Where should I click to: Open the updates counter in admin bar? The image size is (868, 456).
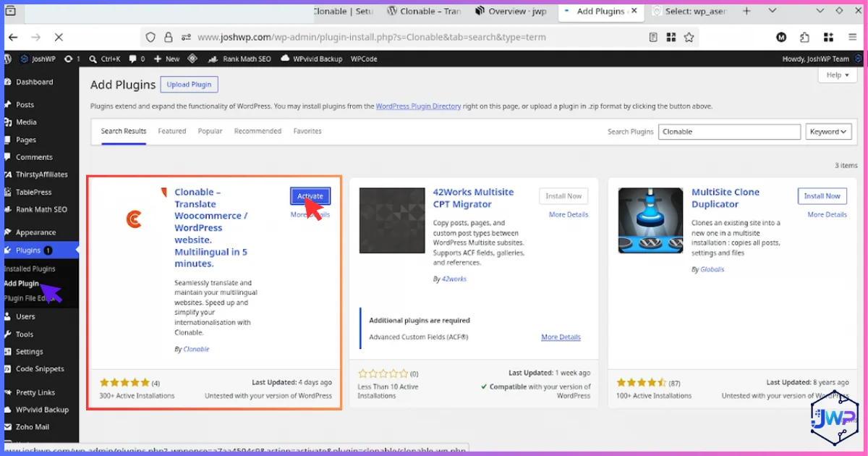click(72, 59)
